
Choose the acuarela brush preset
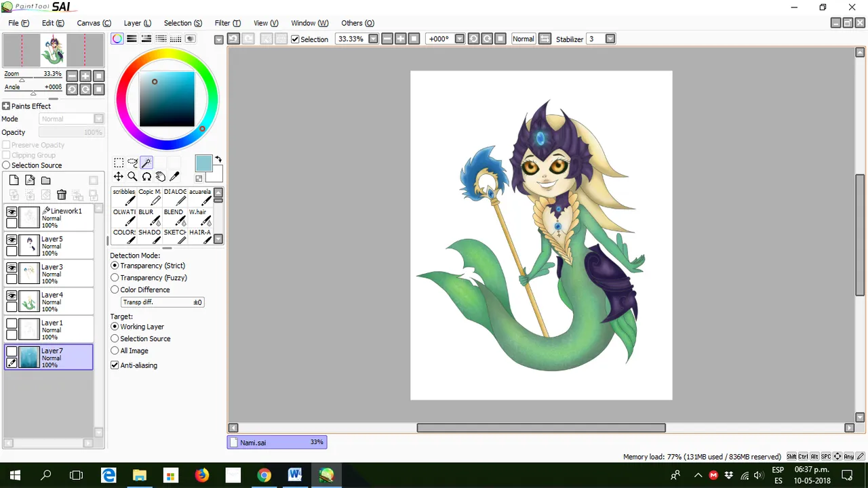pyautogui.click(x=200, y=197)
